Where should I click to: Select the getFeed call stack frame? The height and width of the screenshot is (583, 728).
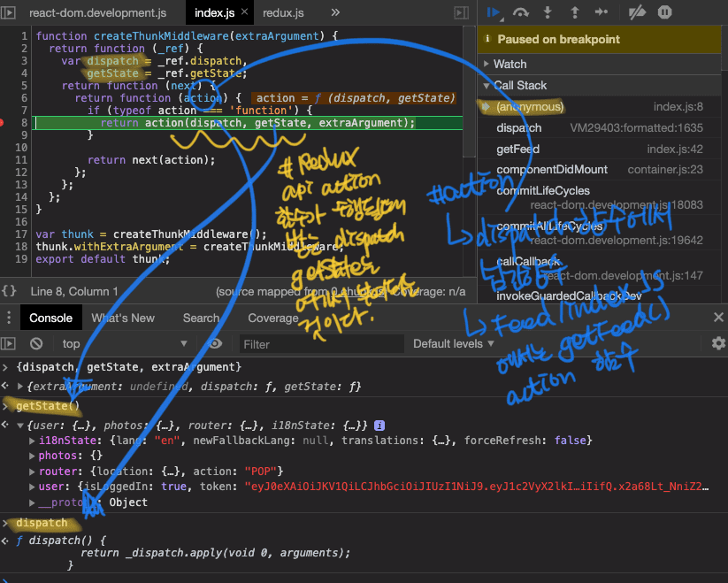click(517, 149)
